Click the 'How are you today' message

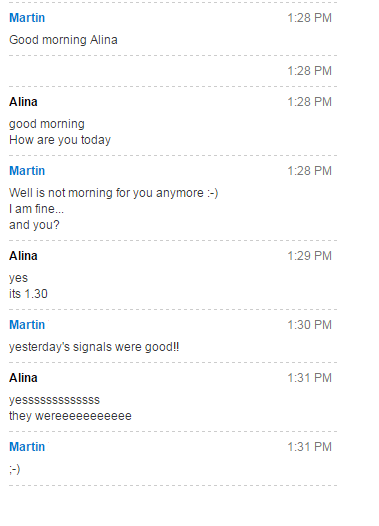click(x=60, y=140)
